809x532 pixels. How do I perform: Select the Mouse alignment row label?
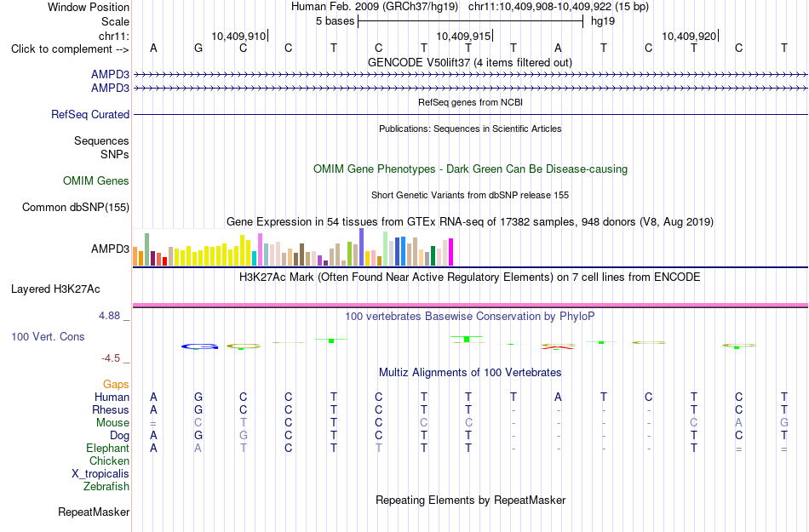[112, 423]
